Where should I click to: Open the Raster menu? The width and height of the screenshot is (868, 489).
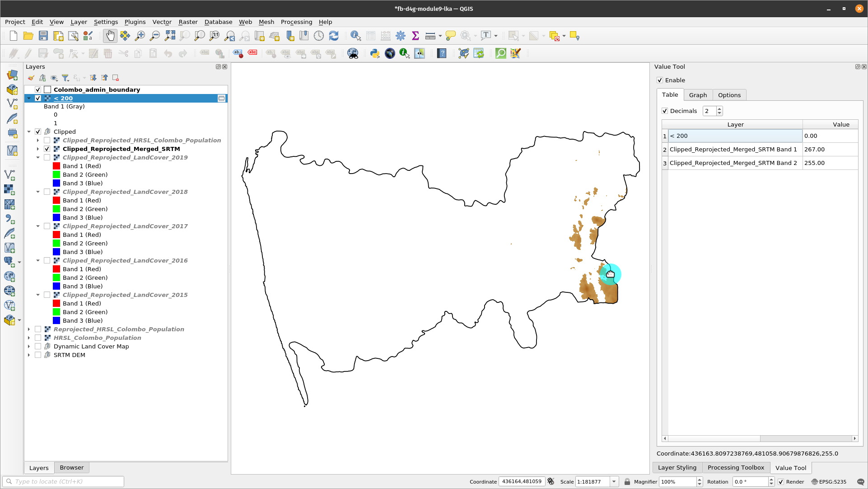pos(188,22)
